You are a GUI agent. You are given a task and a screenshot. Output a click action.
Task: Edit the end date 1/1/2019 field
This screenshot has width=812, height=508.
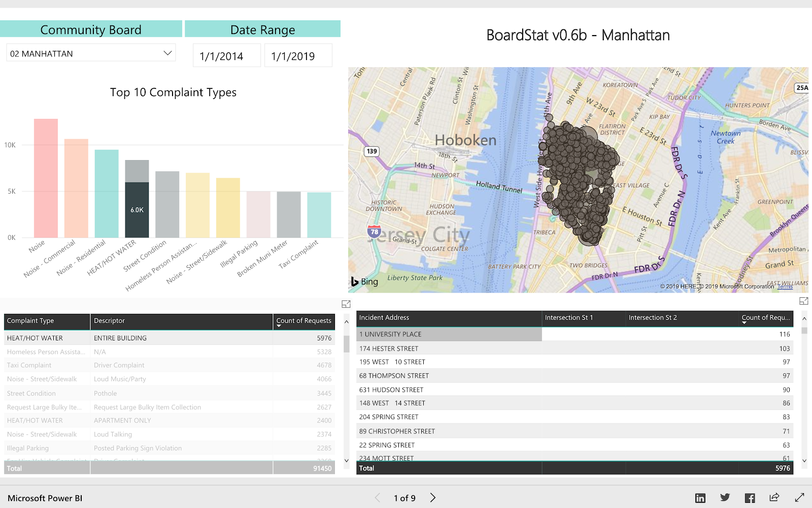coord(298,56)
